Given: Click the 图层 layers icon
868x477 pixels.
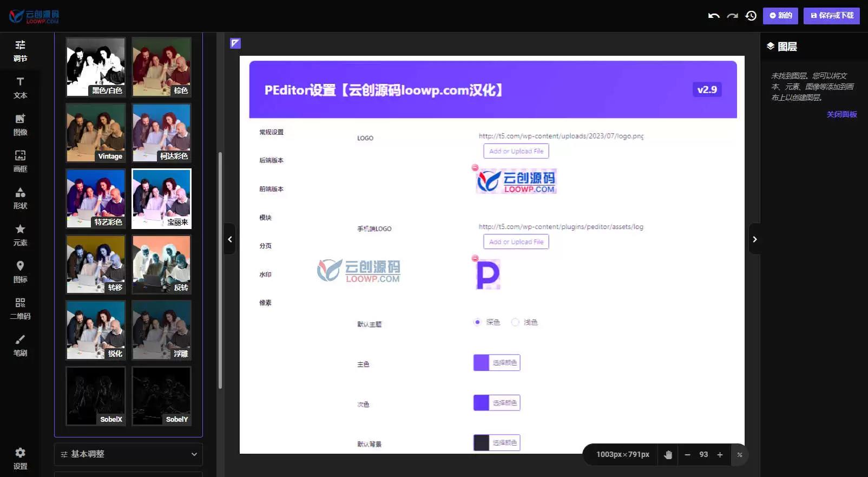Looking at the screenshot, I should [771, 47].
